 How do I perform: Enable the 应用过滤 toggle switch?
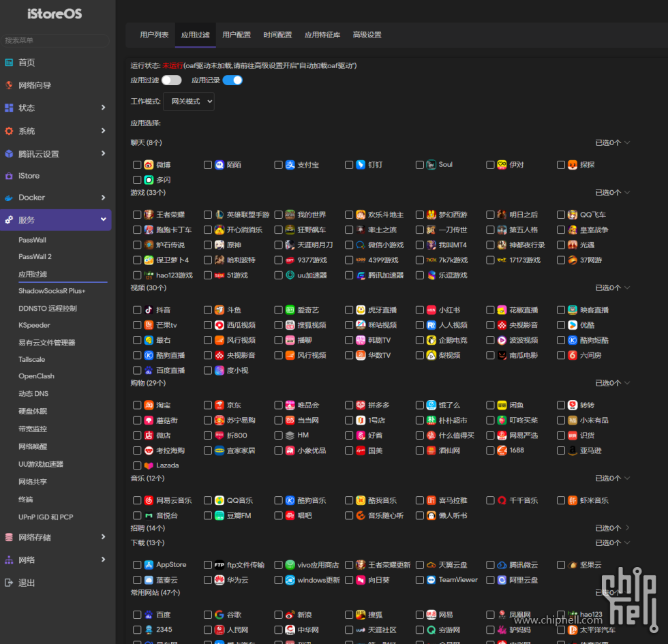pos(171,80)
